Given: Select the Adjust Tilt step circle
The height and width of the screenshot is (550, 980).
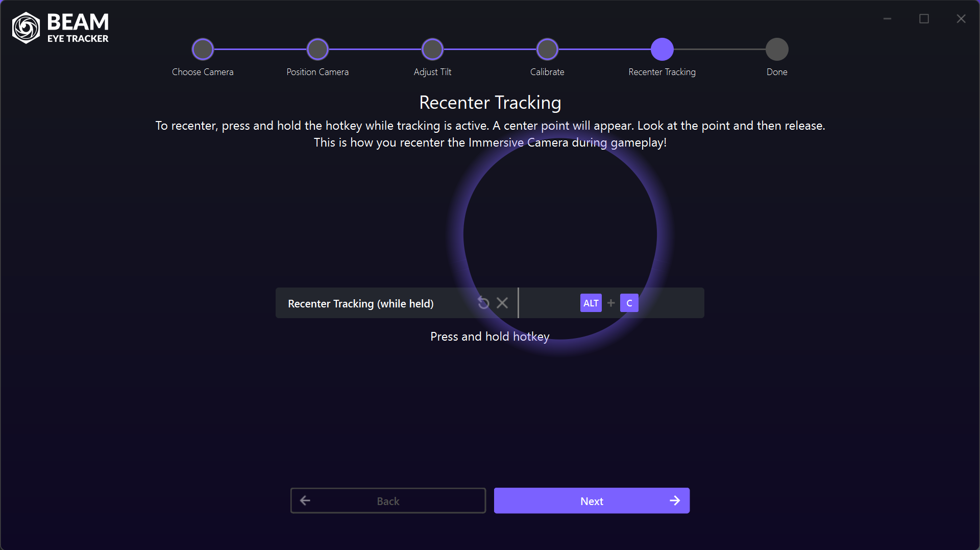Looking at the screenshot, I should click(x=432, y=49).
